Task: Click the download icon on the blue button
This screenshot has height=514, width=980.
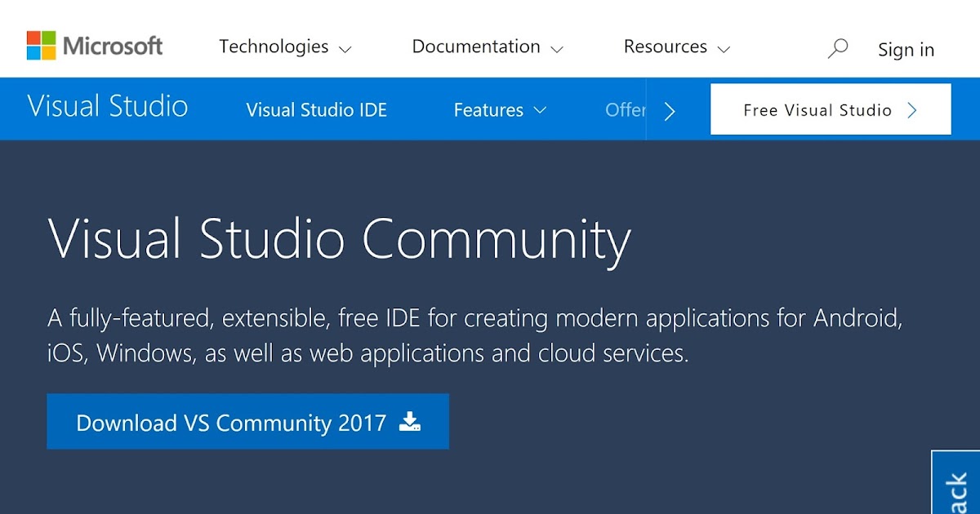Action: pyautogui.click(x=410, y=422)
